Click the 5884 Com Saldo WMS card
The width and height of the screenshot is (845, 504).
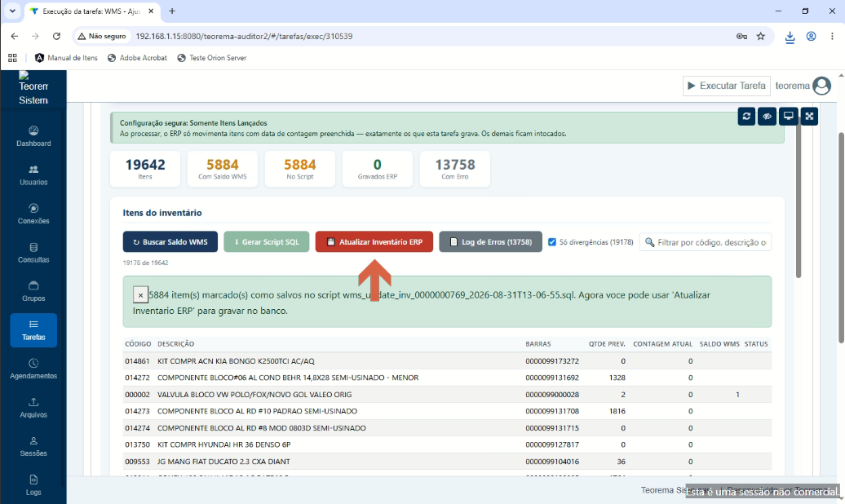click(223, 170)
